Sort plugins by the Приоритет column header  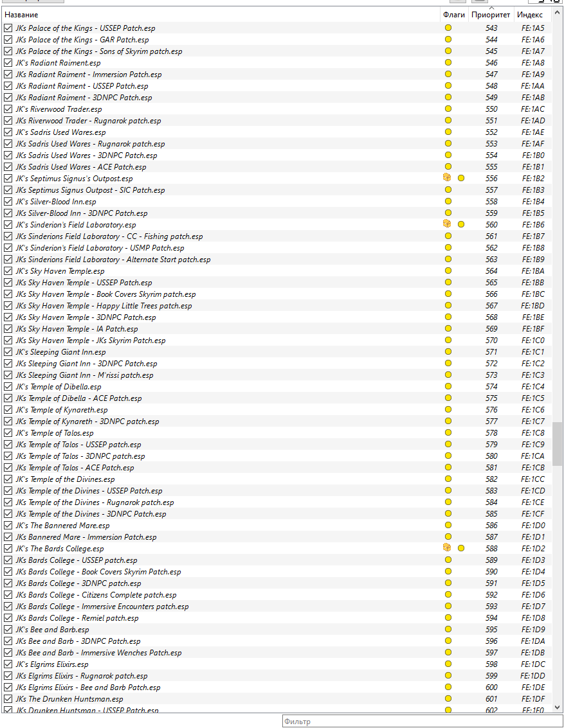491,14
